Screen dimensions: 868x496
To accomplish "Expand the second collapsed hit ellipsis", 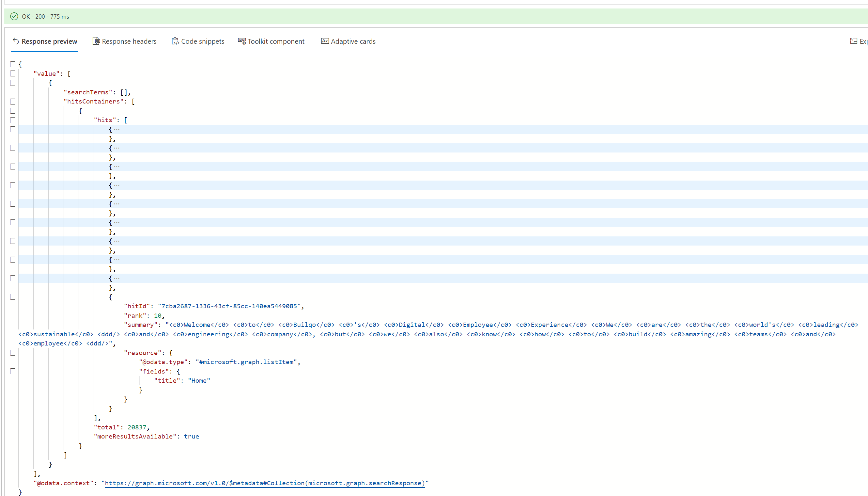I will pyautogui.click(x=116, y=148).
